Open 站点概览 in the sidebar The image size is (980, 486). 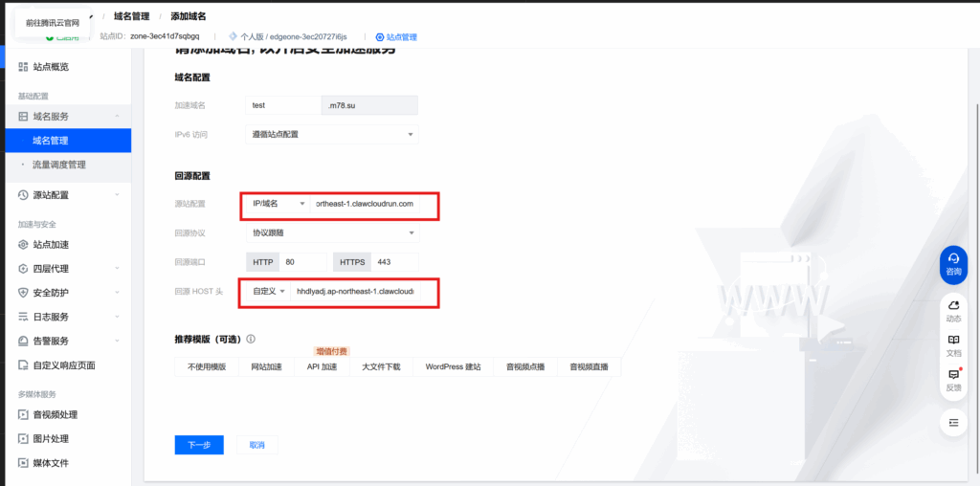coord(50,67)
